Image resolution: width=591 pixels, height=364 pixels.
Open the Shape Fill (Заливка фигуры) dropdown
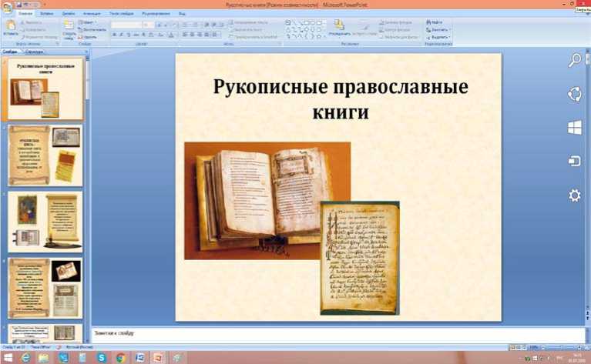pos(395,22)
